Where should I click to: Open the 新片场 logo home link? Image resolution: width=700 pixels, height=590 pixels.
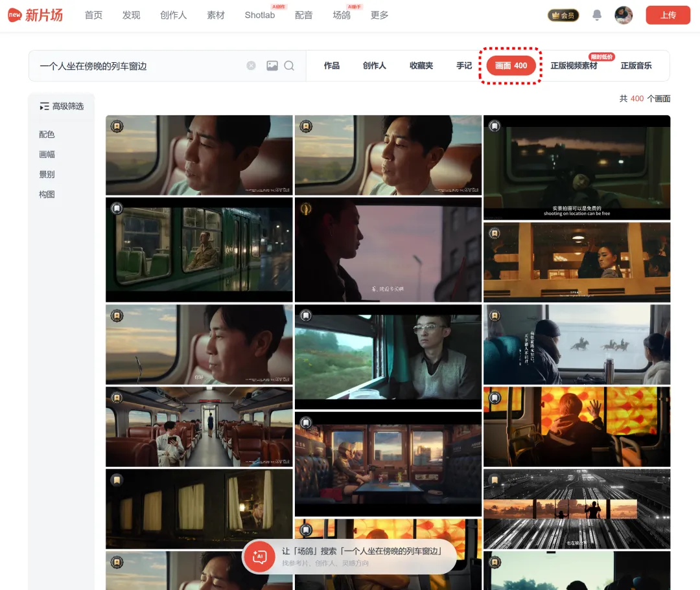[x=35, y=15]
